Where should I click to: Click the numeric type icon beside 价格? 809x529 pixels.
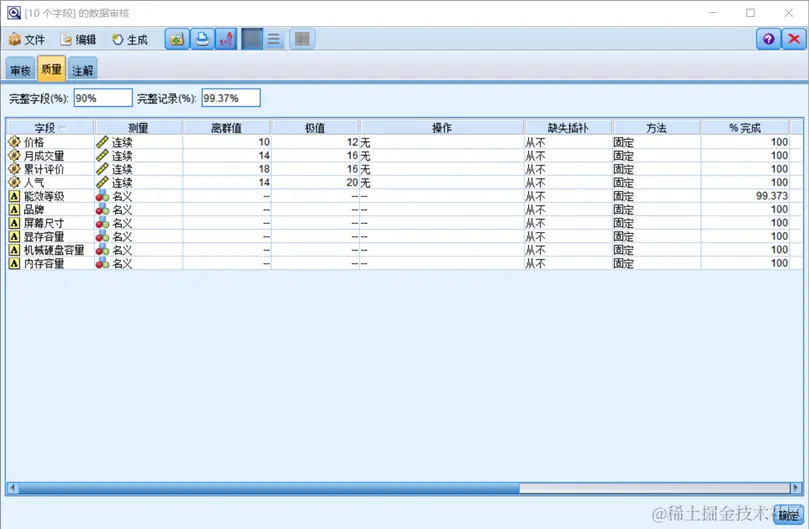coord(14,142)
